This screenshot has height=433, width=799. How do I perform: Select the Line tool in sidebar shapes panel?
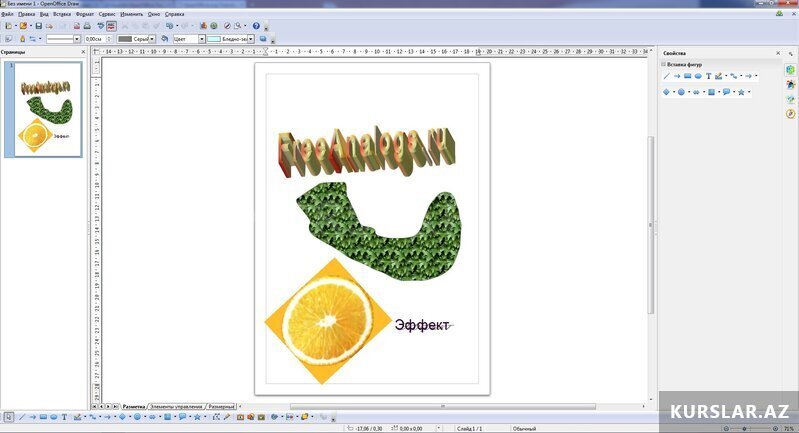coord(666,76)
